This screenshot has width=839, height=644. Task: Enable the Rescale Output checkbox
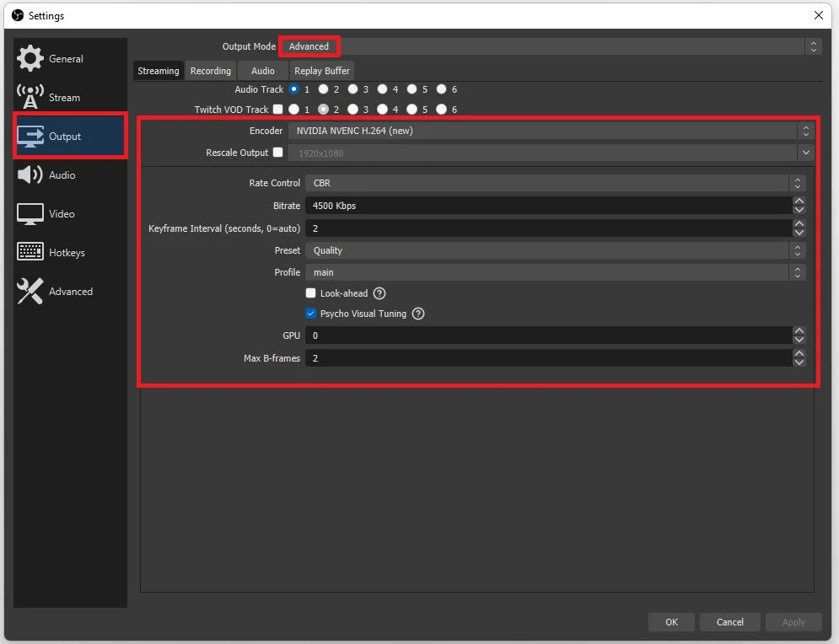[277, 152]
